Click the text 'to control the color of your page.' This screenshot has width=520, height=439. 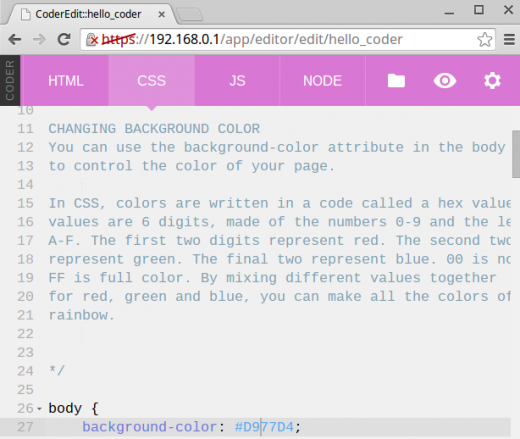click(x=192, y=166)
